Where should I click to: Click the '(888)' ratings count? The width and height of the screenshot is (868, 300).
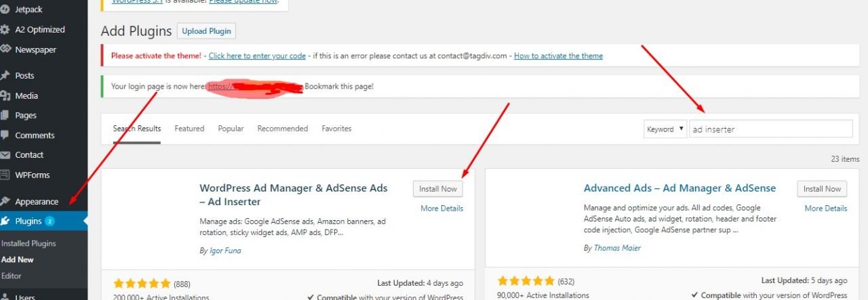[183, 284]
